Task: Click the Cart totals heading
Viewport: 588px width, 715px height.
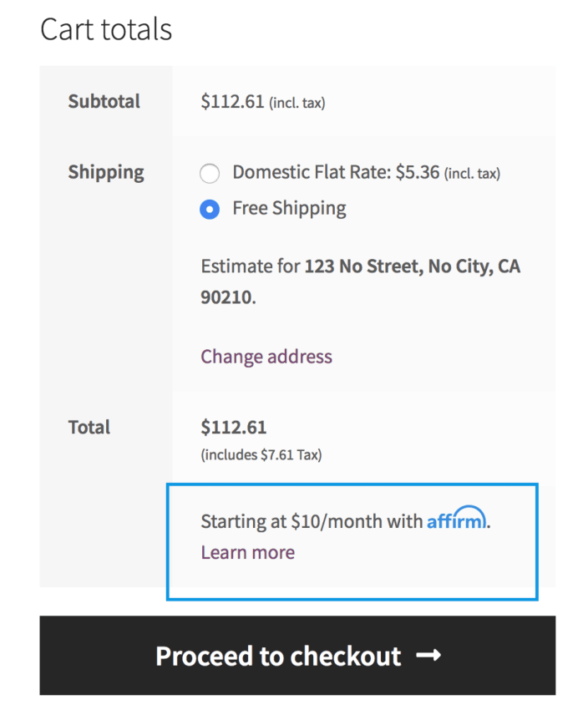Action: (106, 29)
